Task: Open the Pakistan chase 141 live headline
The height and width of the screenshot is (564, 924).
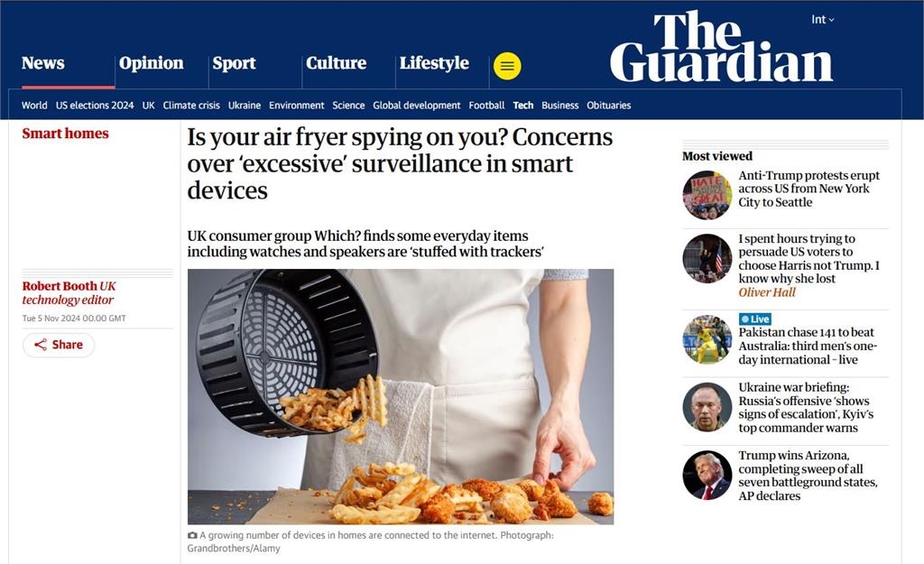Action: pyautogui.click(x=808, y=346)
